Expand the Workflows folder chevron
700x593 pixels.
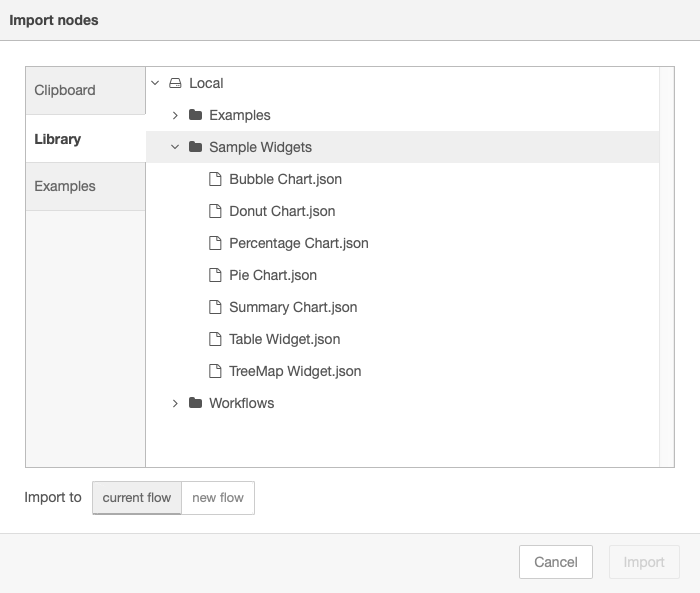[175, 403]
